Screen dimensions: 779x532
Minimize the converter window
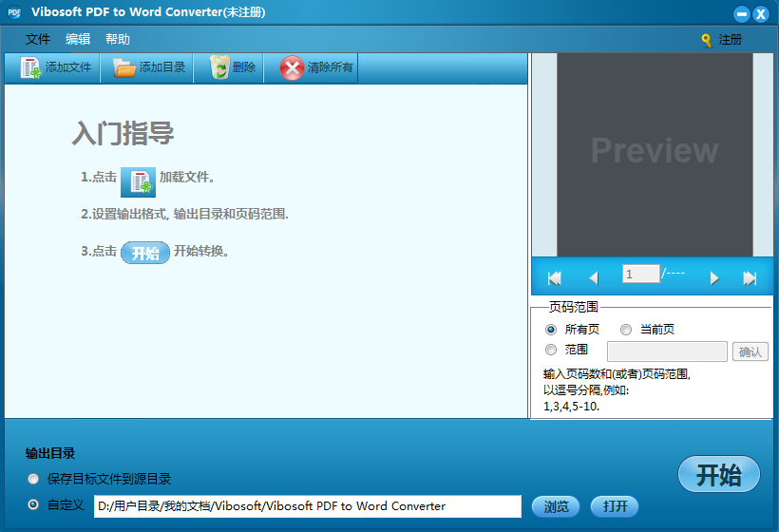coord(742,14)
